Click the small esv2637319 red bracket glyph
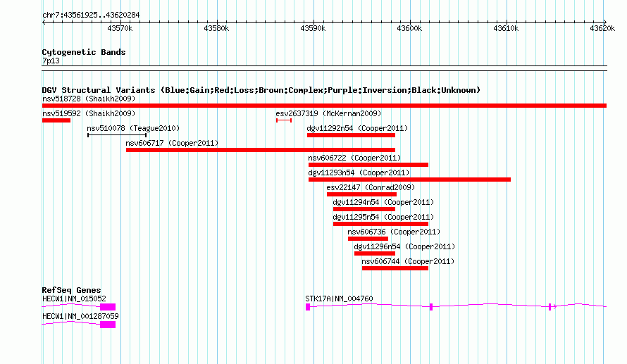The width and height of the screenshot is (627, 364). point(284,120)
